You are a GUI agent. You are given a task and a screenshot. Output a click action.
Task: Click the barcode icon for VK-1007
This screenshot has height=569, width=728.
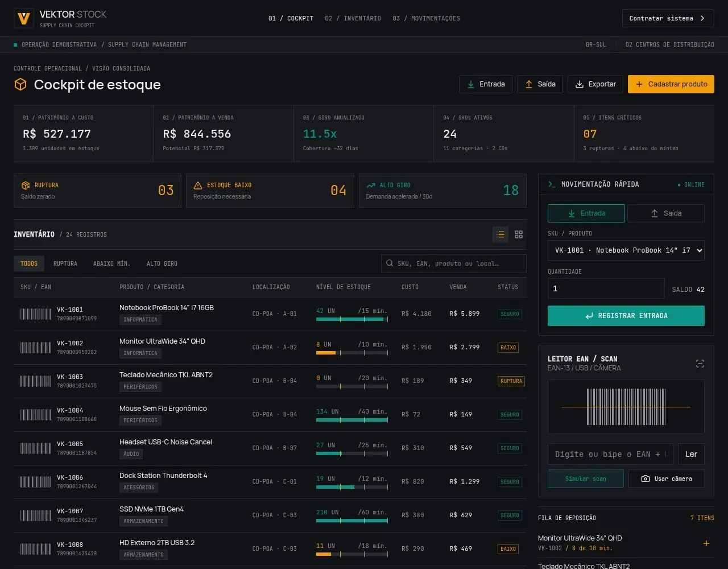[x=36, y=516]
